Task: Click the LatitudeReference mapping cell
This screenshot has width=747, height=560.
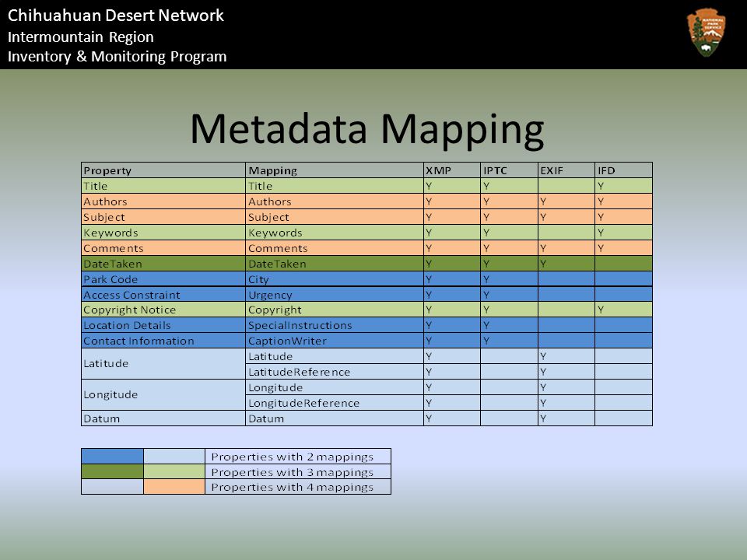Action: pos(335,372)
